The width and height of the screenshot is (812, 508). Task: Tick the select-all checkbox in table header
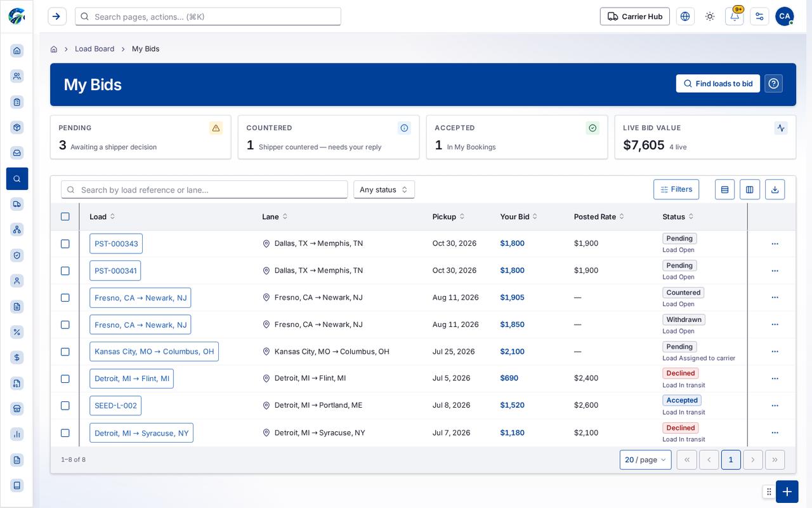point(65,217)
